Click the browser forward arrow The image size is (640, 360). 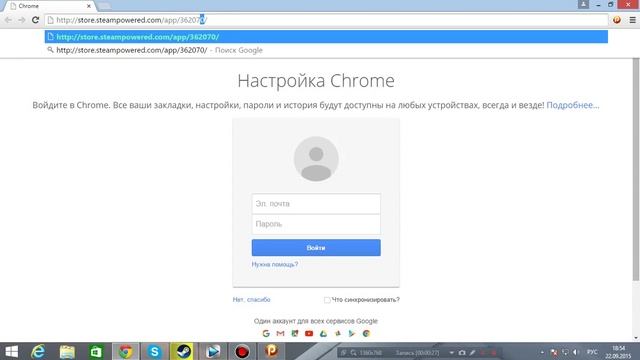(22, 20)
